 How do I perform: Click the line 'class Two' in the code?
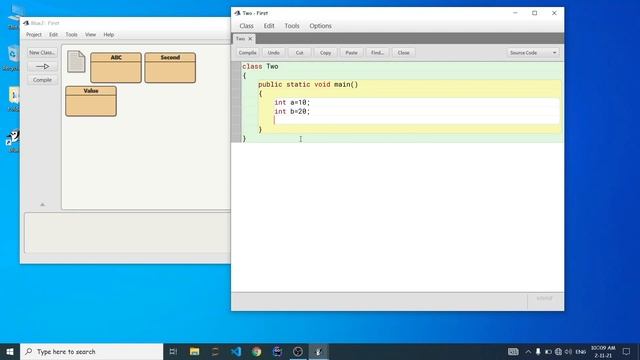(x=260, y=67)
